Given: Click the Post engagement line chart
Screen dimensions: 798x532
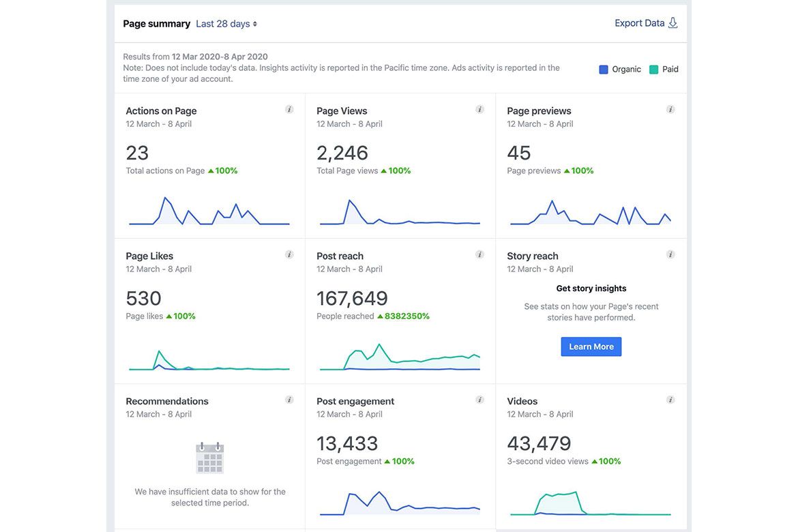Looking at the screenshot, I should pos(400,503).
